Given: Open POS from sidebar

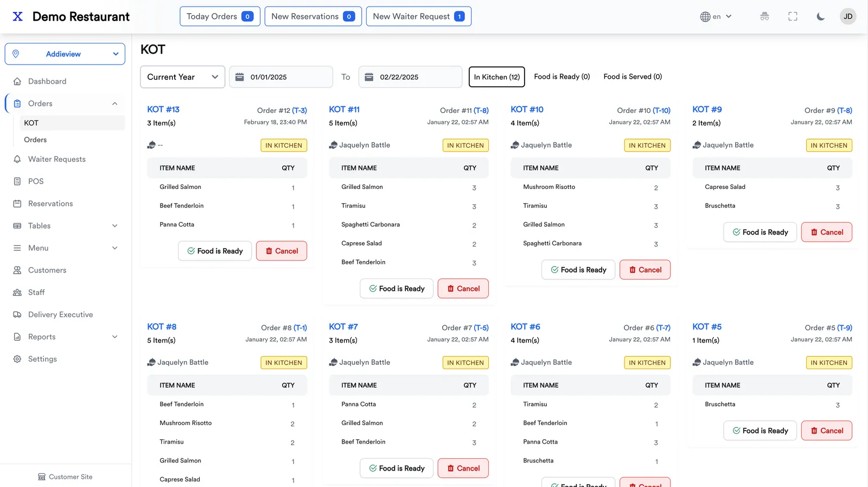Looking at the screenshot, I should (x=65, y=181).
